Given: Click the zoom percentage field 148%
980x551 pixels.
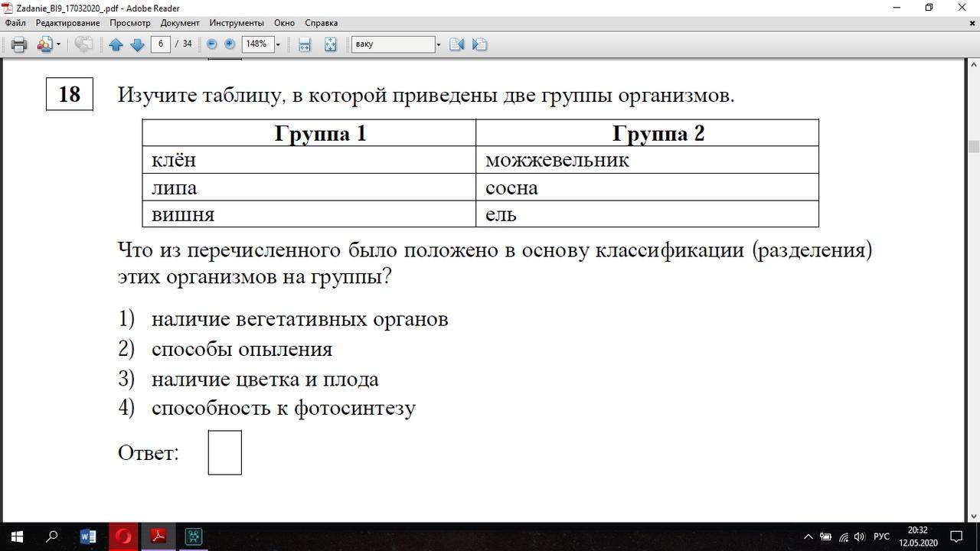Looking at the screenshot, I should coord(257,44).
